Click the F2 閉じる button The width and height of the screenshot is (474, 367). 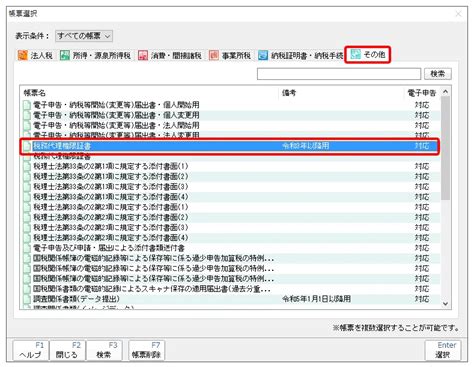tap(67, 350)
